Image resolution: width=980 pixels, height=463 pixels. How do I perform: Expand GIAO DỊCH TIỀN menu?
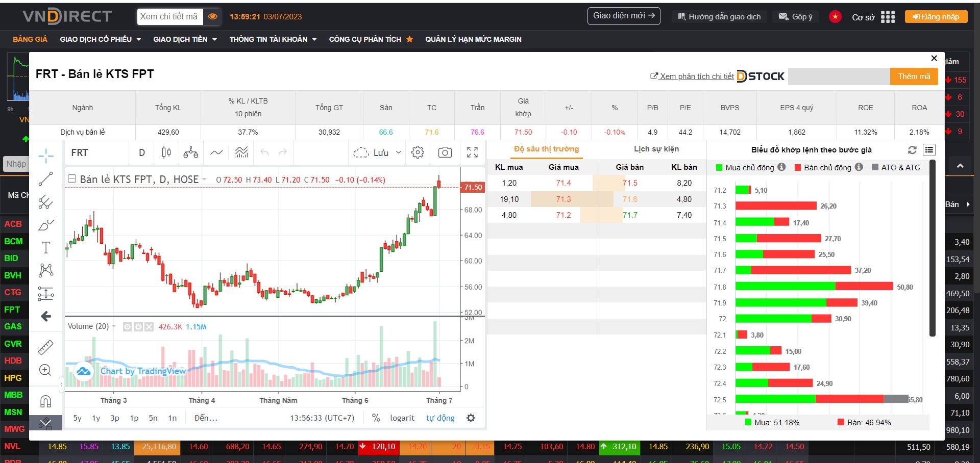point(185,39)
